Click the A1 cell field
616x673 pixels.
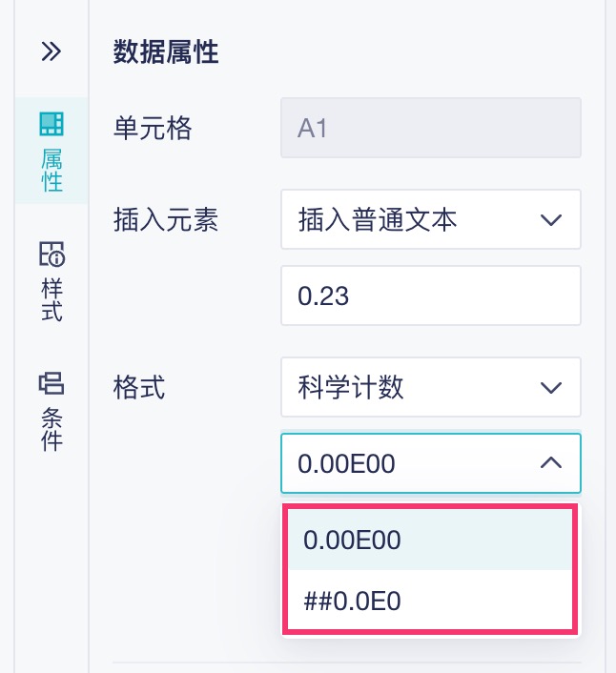pos(430,128)
